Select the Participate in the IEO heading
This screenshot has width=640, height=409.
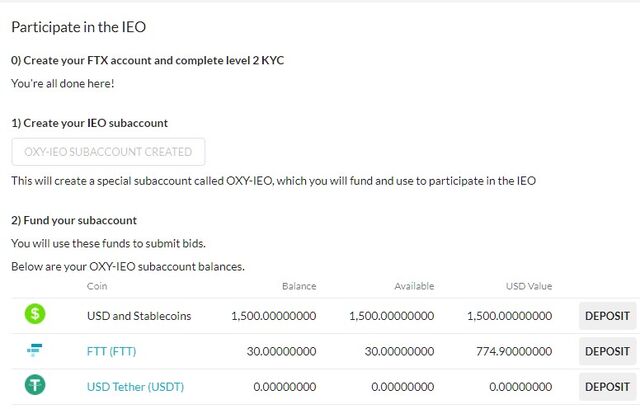click(x=79, y=27)
